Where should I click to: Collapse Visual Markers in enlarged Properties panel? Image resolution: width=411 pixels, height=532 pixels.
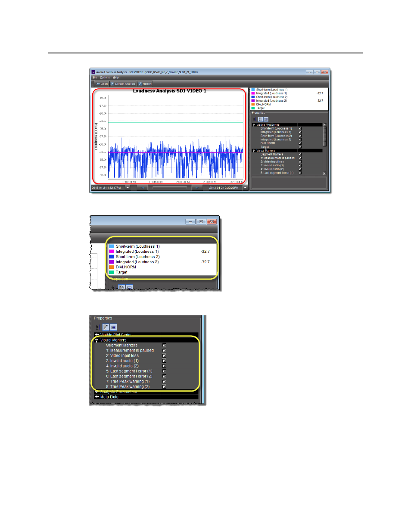point(97,340)
